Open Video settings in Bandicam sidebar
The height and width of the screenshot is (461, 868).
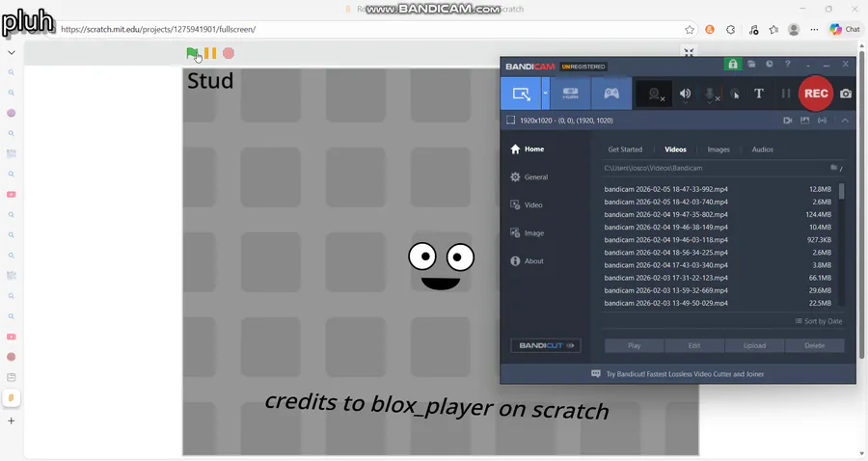(526, 204)
